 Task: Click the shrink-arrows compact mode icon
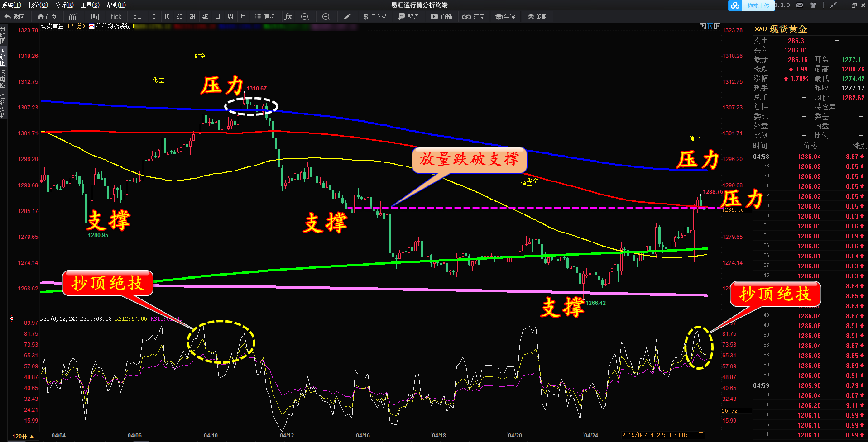pyautogui.click(x=833, y=5)
